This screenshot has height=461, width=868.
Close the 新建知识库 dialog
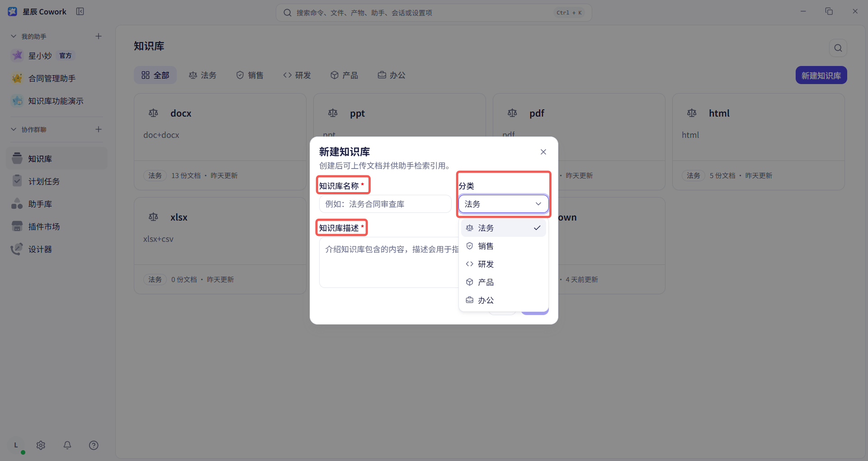tap(543, 152)
